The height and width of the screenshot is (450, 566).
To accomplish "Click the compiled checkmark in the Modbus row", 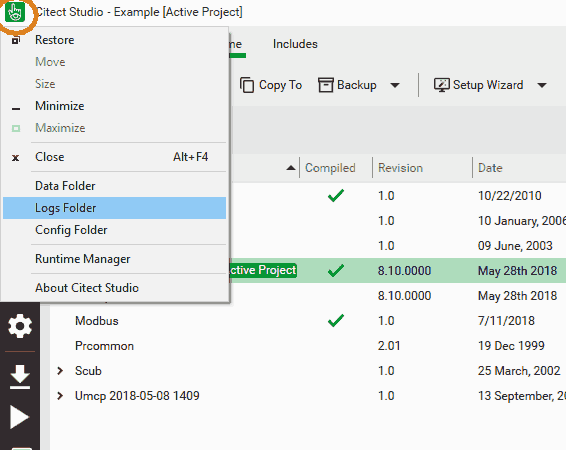I will click(336, 320).
